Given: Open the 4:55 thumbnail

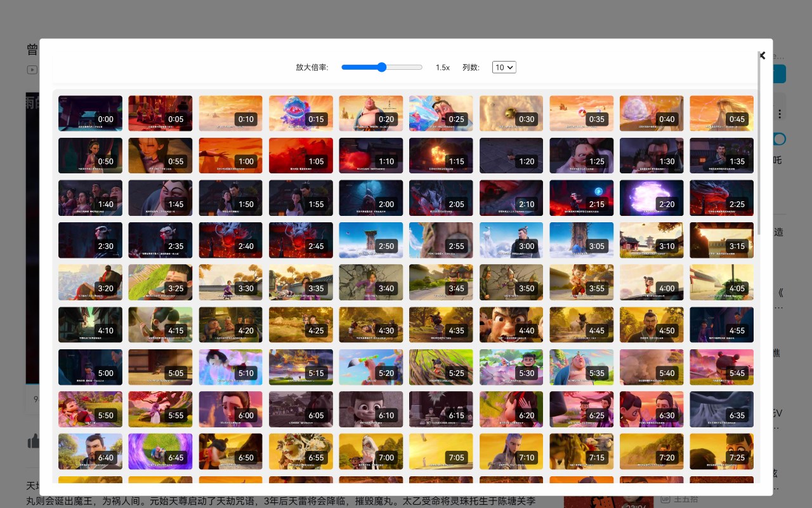Looking at the screenshot, I should [x=722, y=325].
